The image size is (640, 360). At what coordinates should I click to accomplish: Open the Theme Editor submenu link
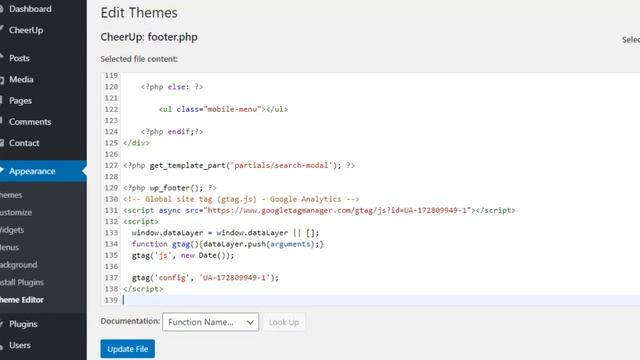(x=22, y=300)
